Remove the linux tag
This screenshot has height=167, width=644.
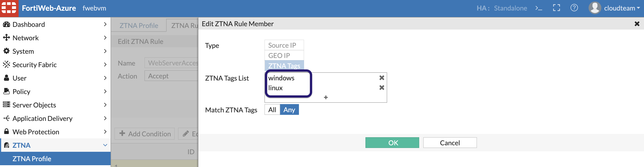[x=382, y=88]
